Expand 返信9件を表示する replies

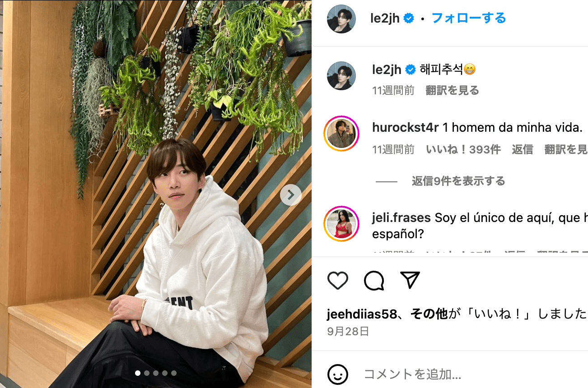coord(458,181)
